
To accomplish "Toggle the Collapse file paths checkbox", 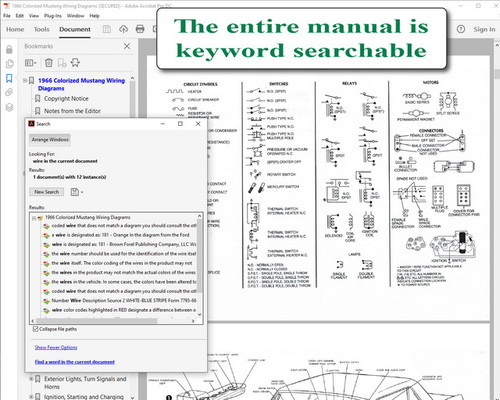I will pos(35,329).
